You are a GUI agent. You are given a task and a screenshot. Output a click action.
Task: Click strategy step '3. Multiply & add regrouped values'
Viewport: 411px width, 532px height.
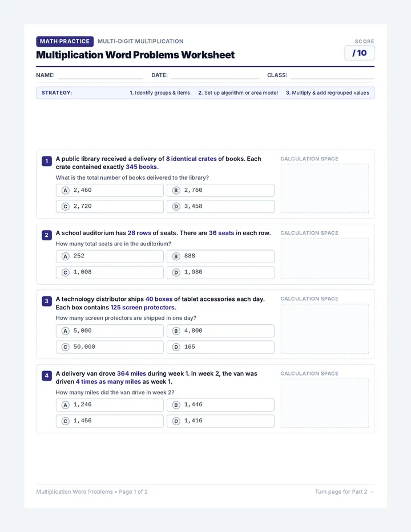coord(327,92)
